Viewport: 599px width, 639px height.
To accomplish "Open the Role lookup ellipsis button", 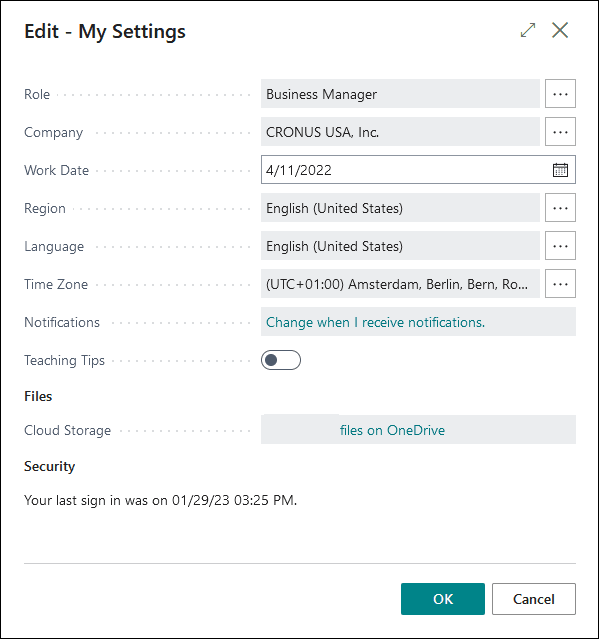I will coord(560,94).
